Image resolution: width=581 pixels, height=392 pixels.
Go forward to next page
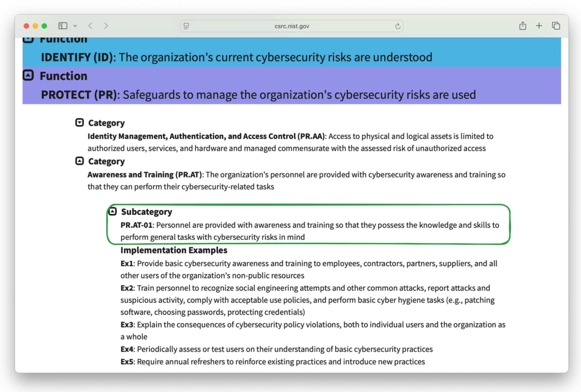coord(106,26)
